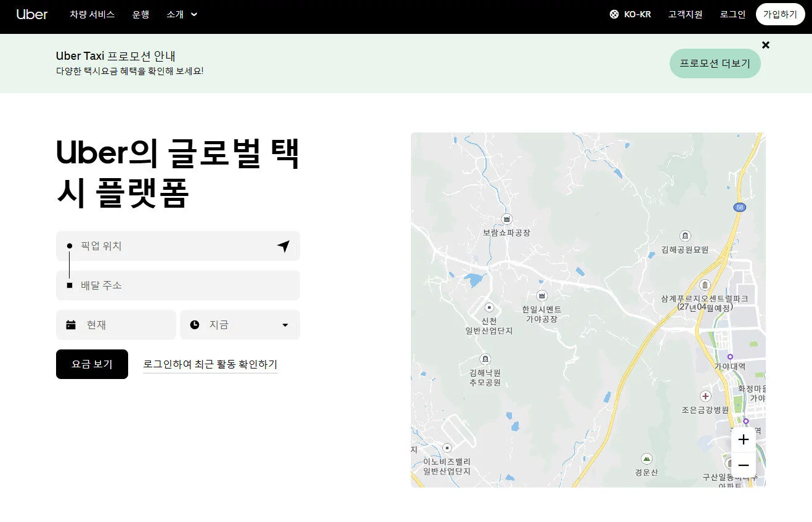812x522 pixels.
Task: Click the 요금 보기 button
Action: pyautogui.click(x=92, y=364)
